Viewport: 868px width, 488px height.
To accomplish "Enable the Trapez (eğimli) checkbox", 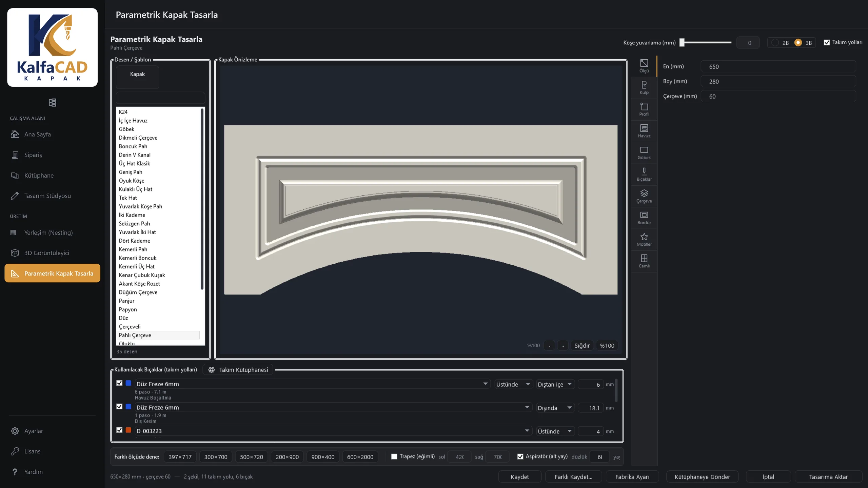I will (x=394, y=456).
